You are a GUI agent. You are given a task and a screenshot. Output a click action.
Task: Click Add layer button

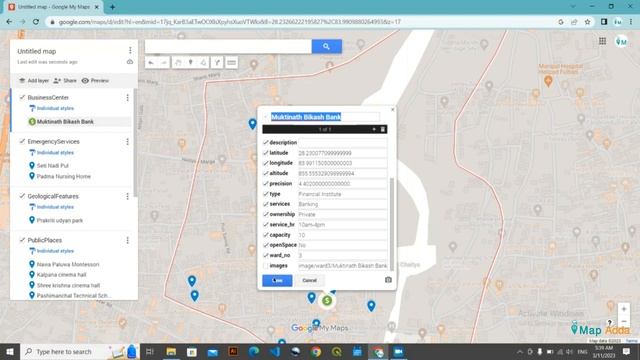pyautogui.click(x=34, y=81)
